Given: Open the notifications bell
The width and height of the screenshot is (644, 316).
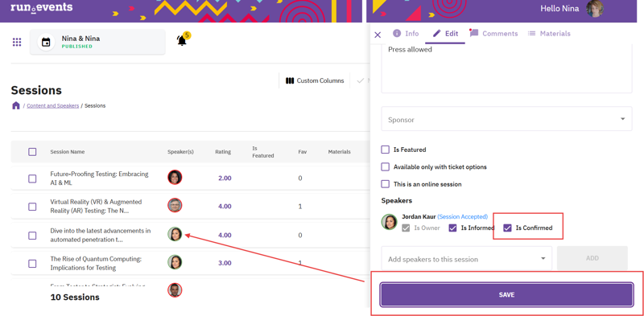Looking at the screenshot, I should (x=182, y=40).
